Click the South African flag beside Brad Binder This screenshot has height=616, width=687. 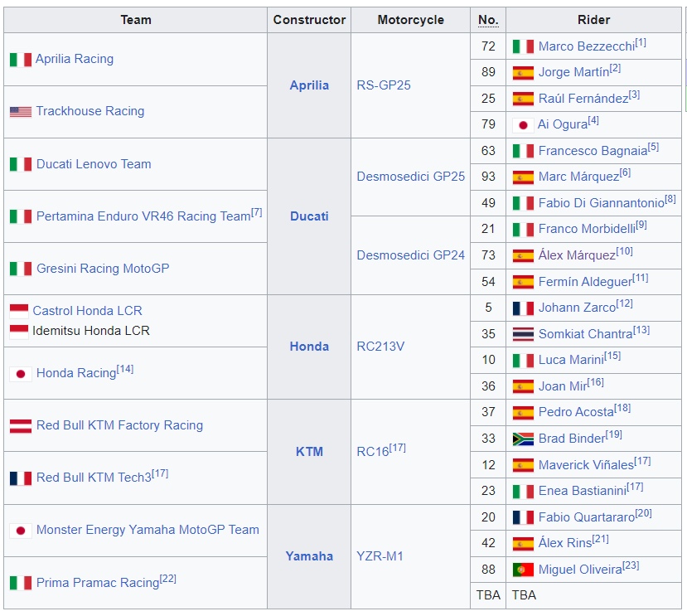pyautogui.click(x=523, y=439)
